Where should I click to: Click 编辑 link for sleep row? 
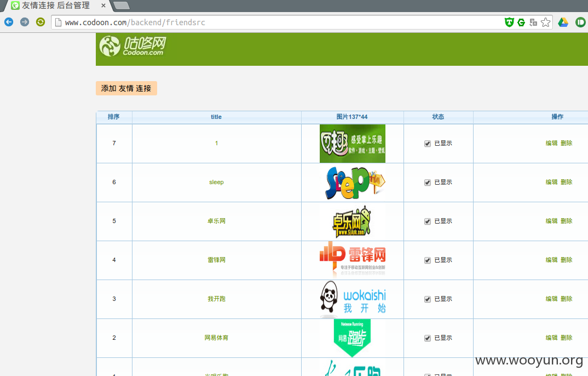[x=551, y=182]
